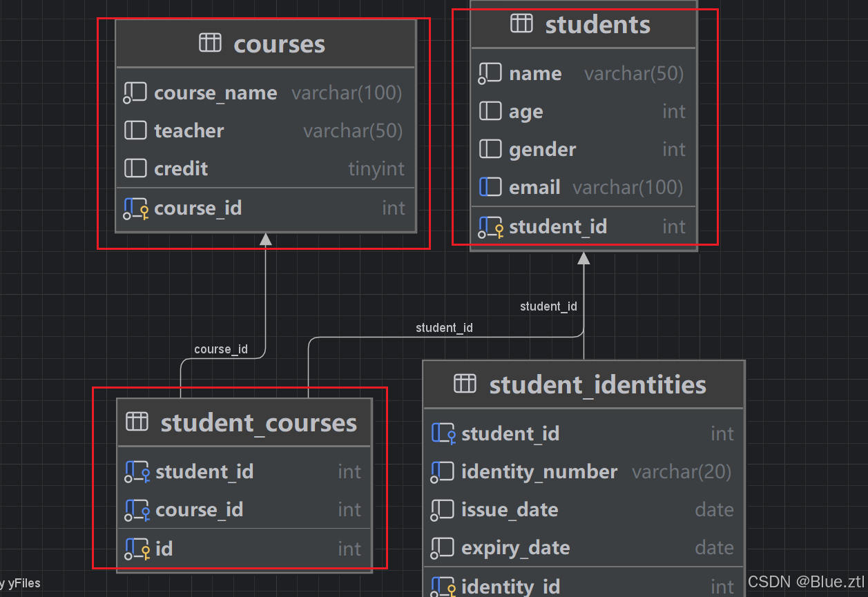The height and width of the screenshot is (597, 868).
Task: Click the table icon beside the courses title
Action: (210, 43)
